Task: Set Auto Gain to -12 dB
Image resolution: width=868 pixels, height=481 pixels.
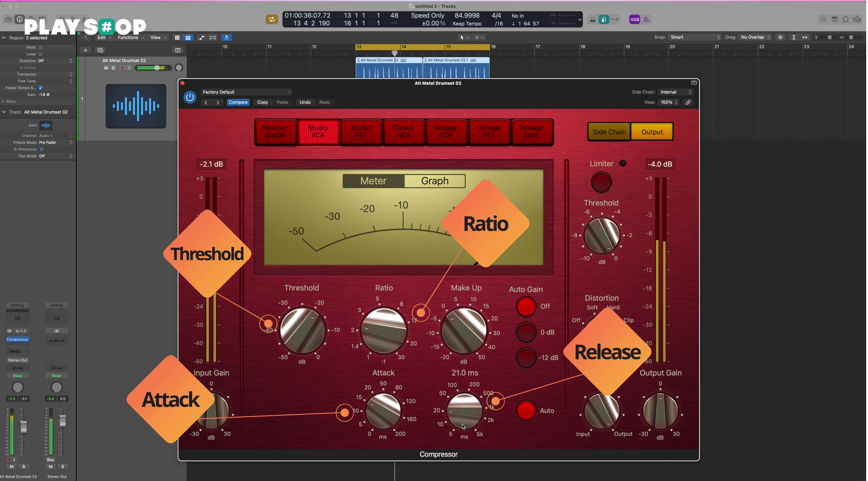Action: click(x=526, y=358)
